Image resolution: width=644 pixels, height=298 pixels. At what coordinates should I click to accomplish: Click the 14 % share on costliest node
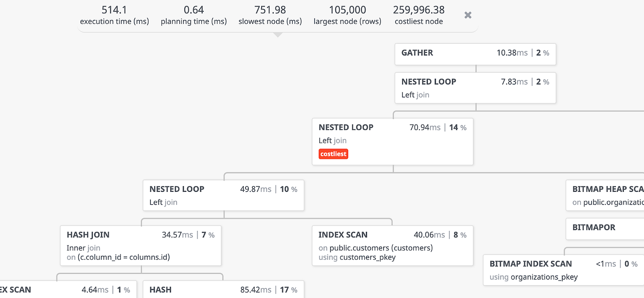pyautogui.click(x=458, y=128)
